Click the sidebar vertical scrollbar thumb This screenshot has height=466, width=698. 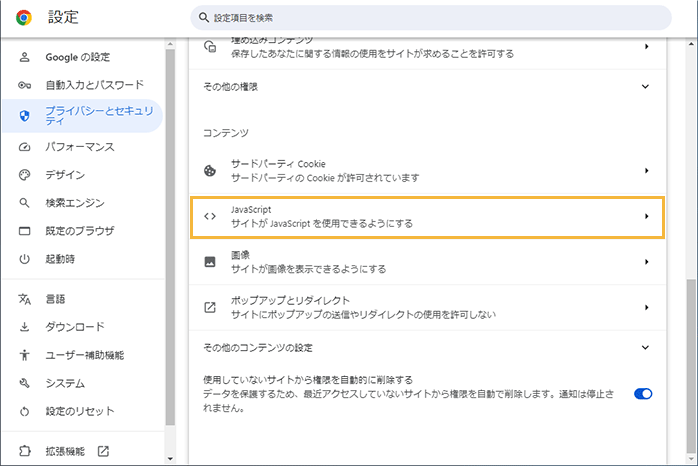(170, 237)
